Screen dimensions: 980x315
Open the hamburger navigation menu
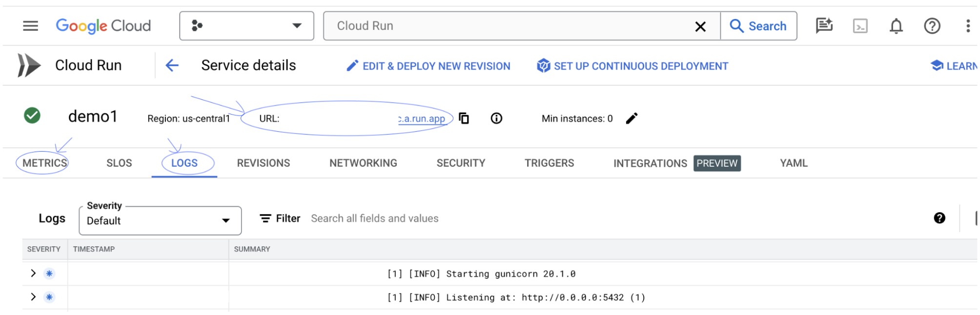click(30, 26)
